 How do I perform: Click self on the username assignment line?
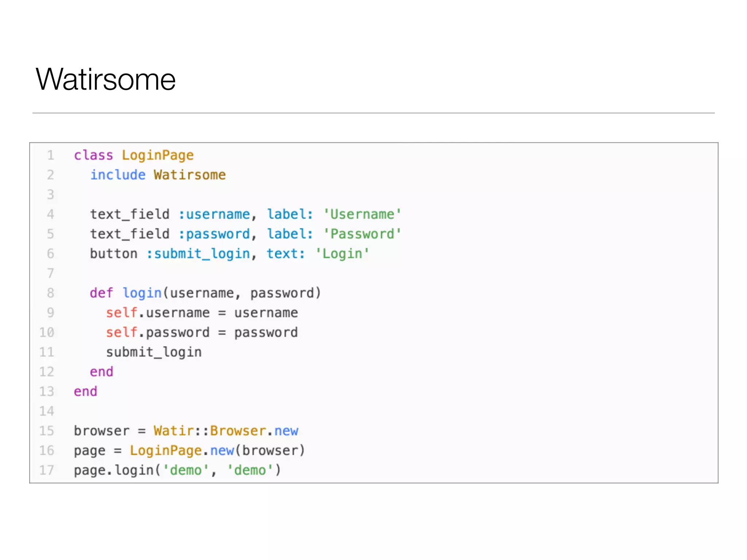(x=121, y=313)
